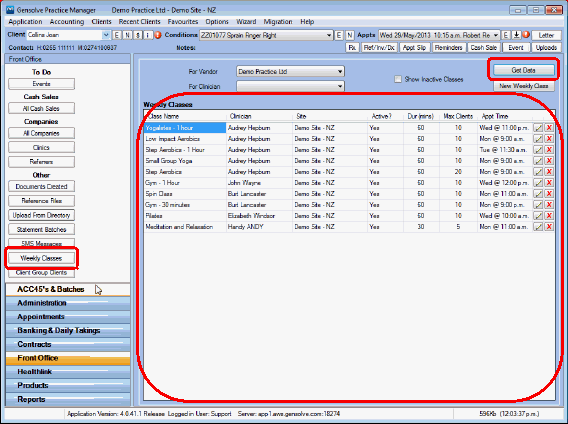Edit the Pilates class row
Image resolution: width=568 pixels, height=424 pixels.
538,216
